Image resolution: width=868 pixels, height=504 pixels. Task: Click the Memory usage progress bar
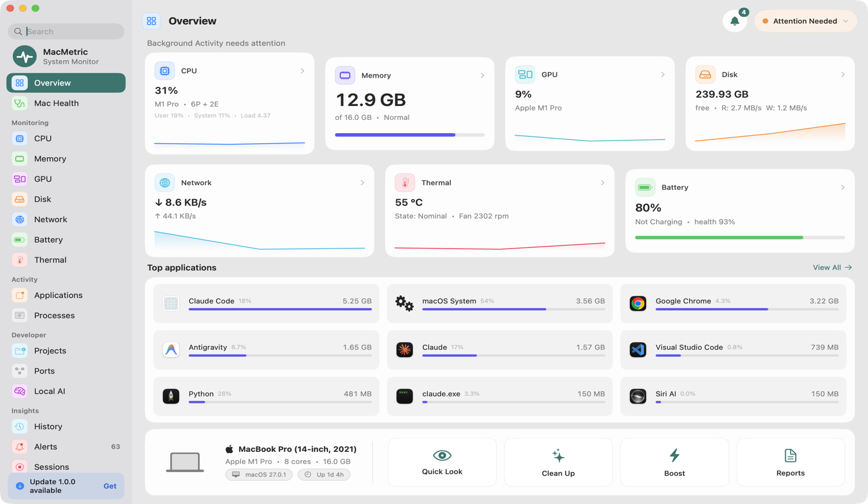tap(410, 135)
